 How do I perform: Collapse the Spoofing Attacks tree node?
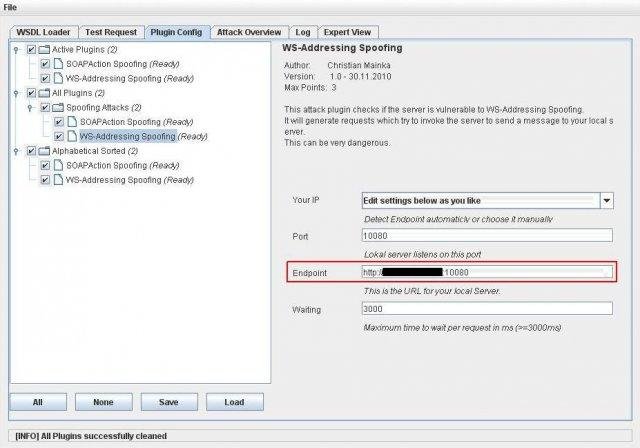pos(30,108)
